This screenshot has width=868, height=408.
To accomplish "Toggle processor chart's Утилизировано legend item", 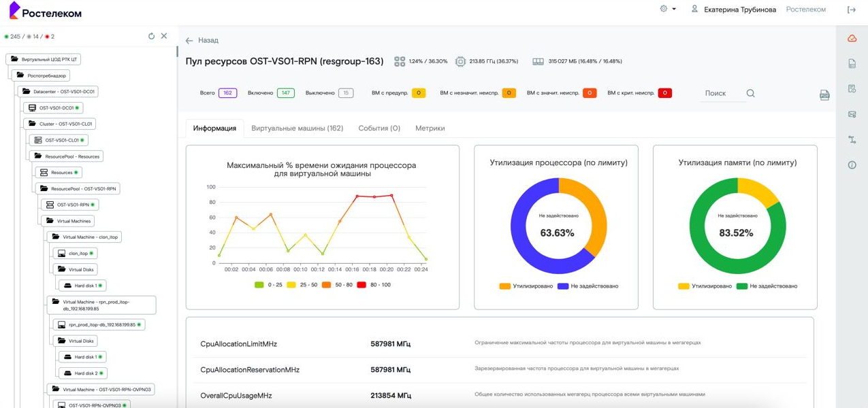I will [x=526, y=286].
